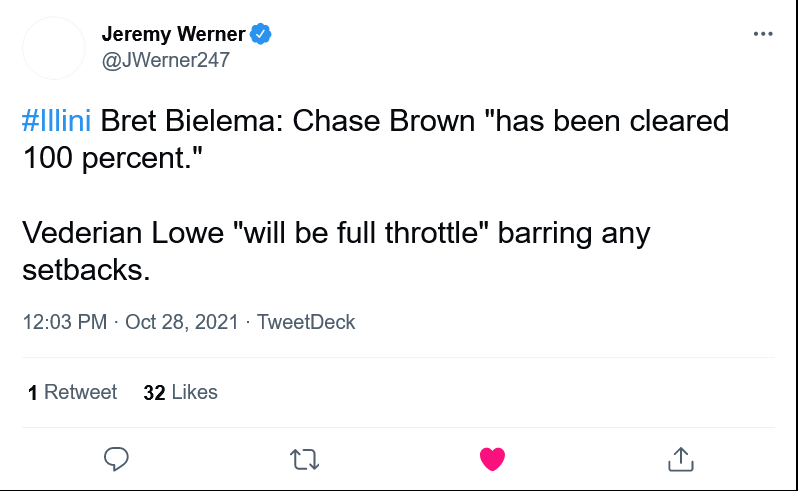Screen dimensions: 798x491
Task: Open the tweet's more options menu
Action: click(x=763, y=34)
